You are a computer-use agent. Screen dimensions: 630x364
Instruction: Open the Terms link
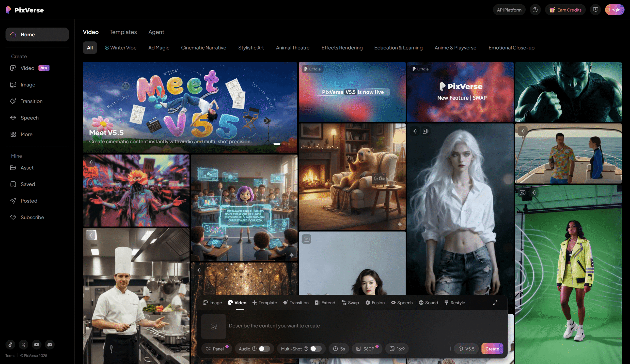10,355
